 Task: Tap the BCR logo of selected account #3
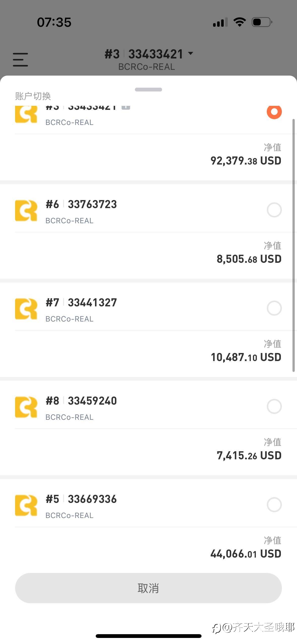(x=26, y=114)
